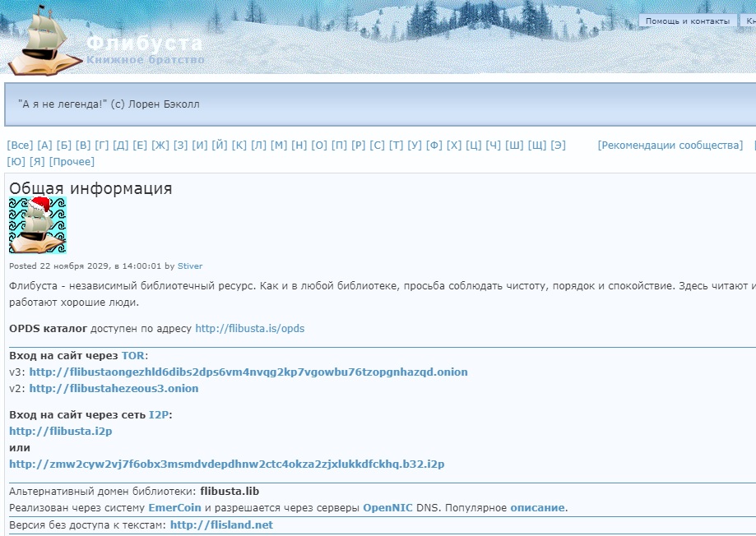Select letter [Ю] in alphabet index

point(16,161)
